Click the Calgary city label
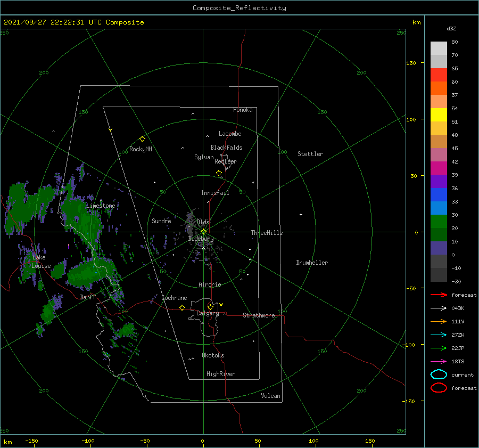 point(208,313)
